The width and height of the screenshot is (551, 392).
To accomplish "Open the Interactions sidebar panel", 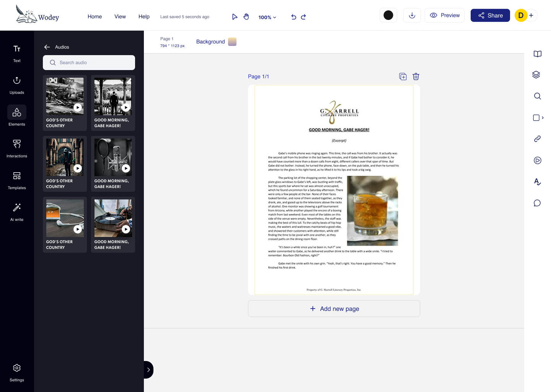I will pyautogui.click(x=17, y=148).
